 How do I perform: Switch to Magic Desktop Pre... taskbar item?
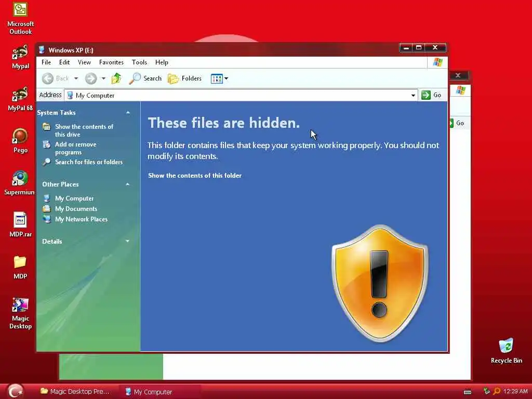coord(75,392)
